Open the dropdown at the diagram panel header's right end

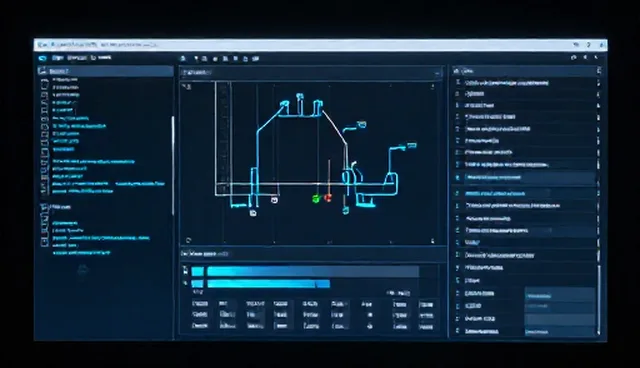click(437, 73)
